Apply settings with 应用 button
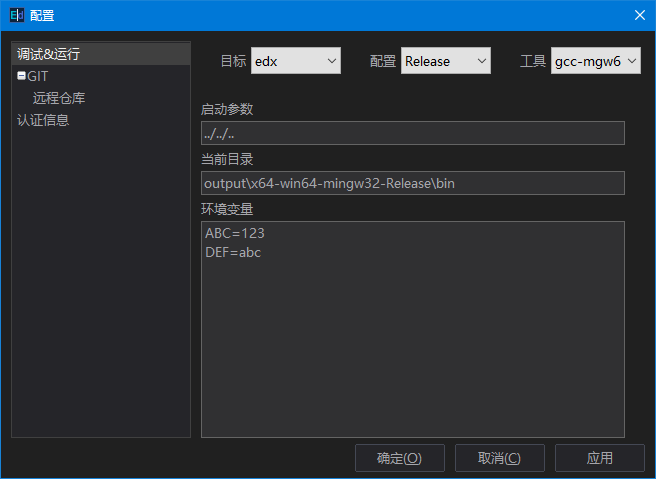The image size is (656, 479). 600,458
